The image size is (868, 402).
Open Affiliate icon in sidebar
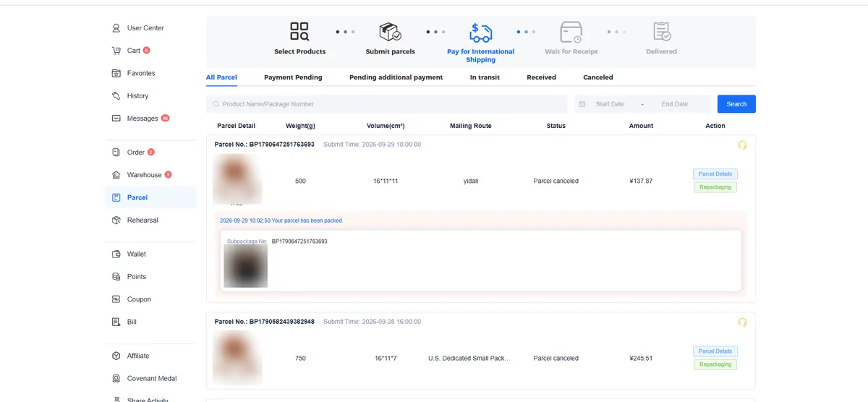click(116, 356)
